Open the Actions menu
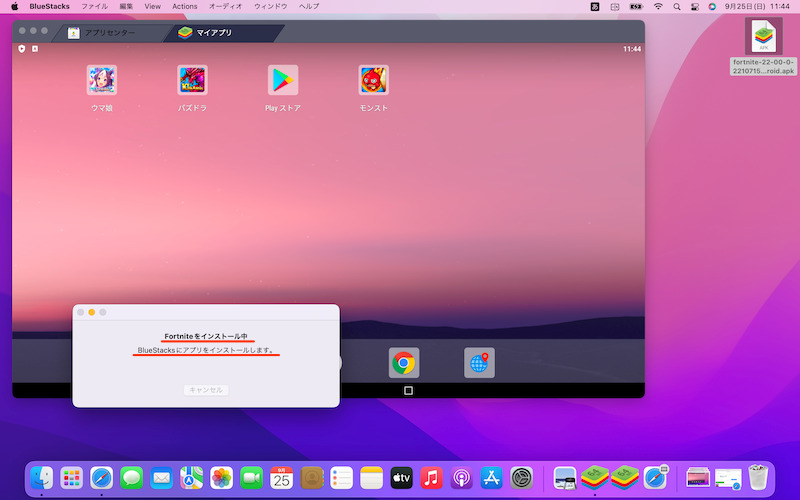 pyautogui.click(x=185, y=6)
